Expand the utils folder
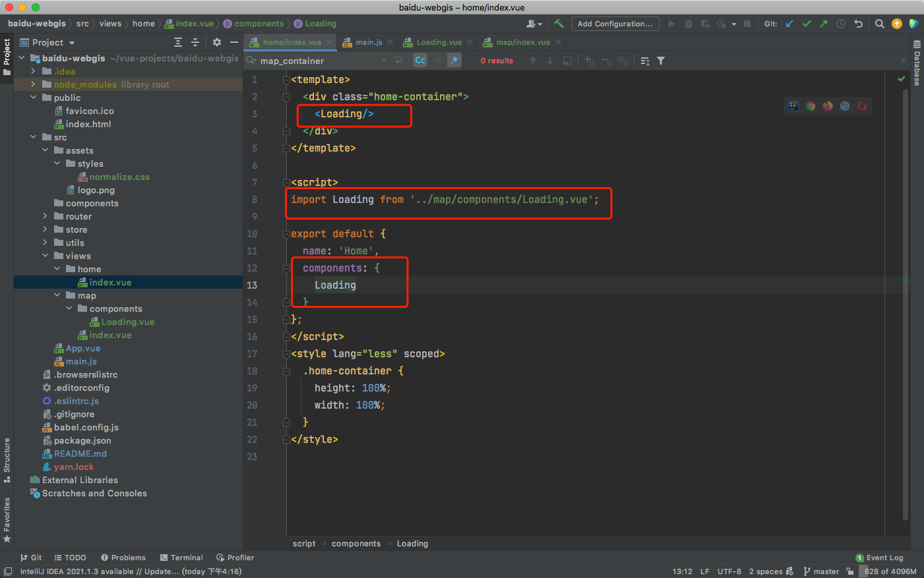This screenshot has width=924, height=578. click(45, 243)
